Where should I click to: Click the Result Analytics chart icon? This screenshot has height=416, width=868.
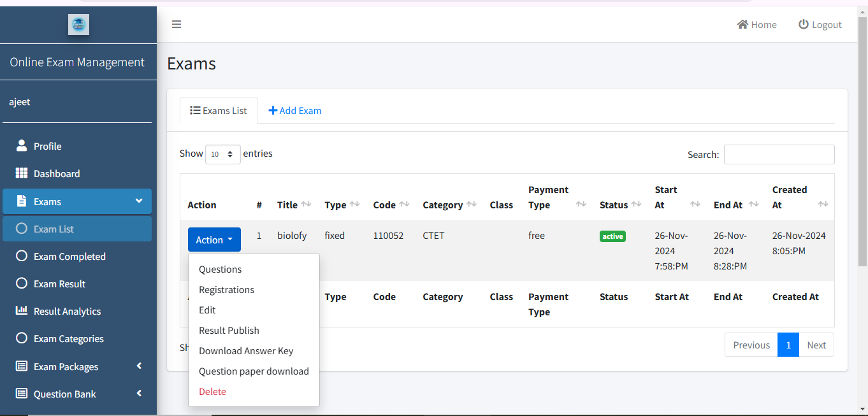[22, 311]
